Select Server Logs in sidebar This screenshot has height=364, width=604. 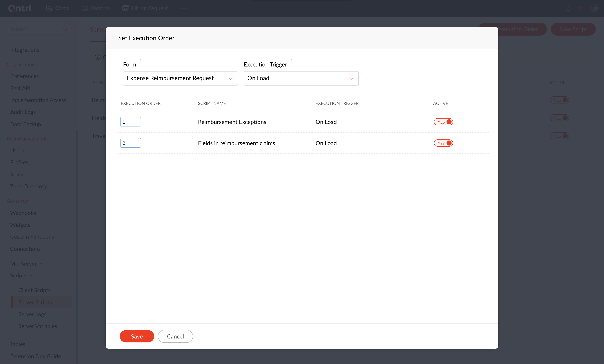[32, 314]
